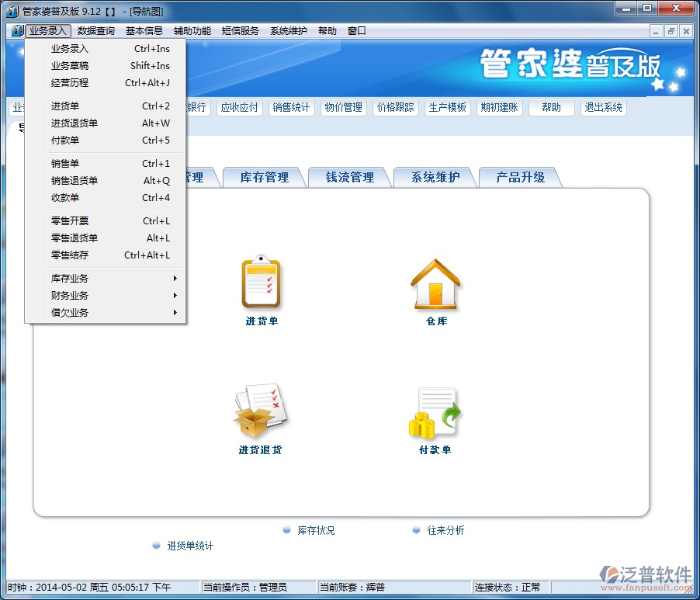
Task: Switch to the 系统维护 tab
Action: 435,177
